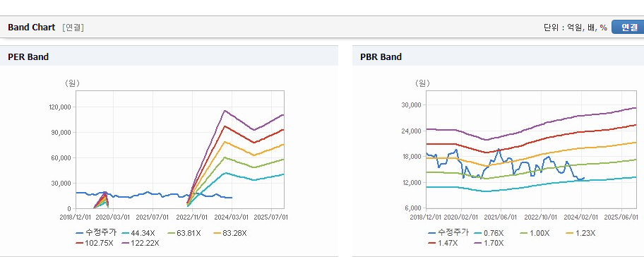Click the 120,000 axis label in PER chart
Image resolution: width=644 pixels, height=257 pixels.
[x=61, y=107]
